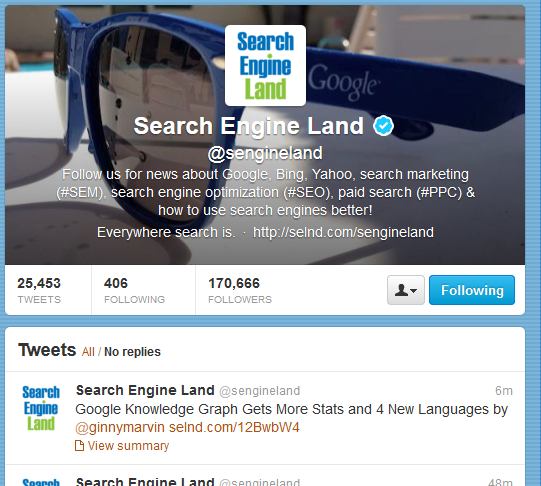The height and width of the screenshot is (486, 541).
Task: Open the http://selnd.com/sengineland profile link
Action: (343, 232)
